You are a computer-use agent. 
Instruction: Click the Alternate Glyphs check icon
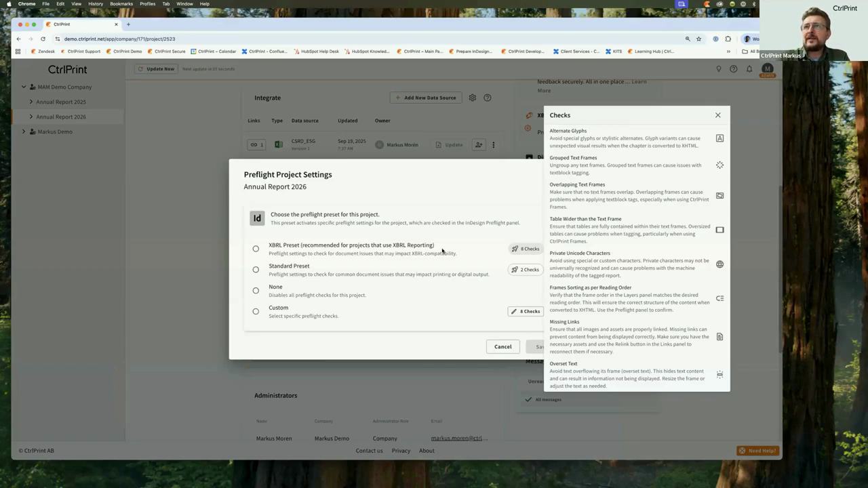tap(719, 138)
